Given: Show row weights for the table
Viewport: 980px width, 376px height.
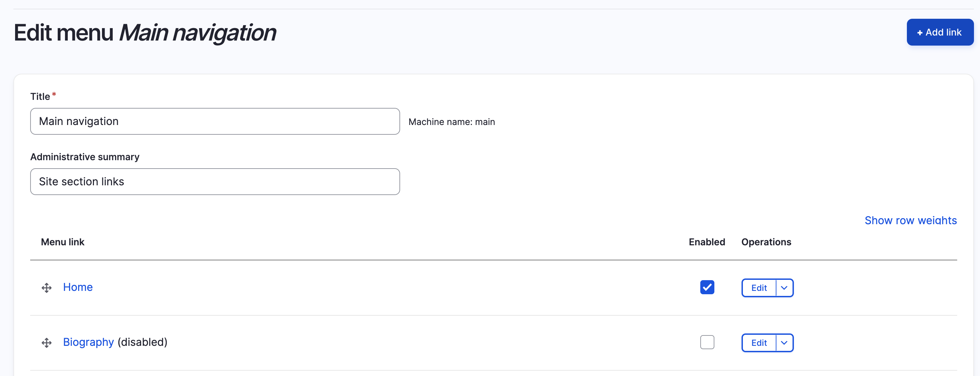Looking at the screenshot, I should [910, 221].
